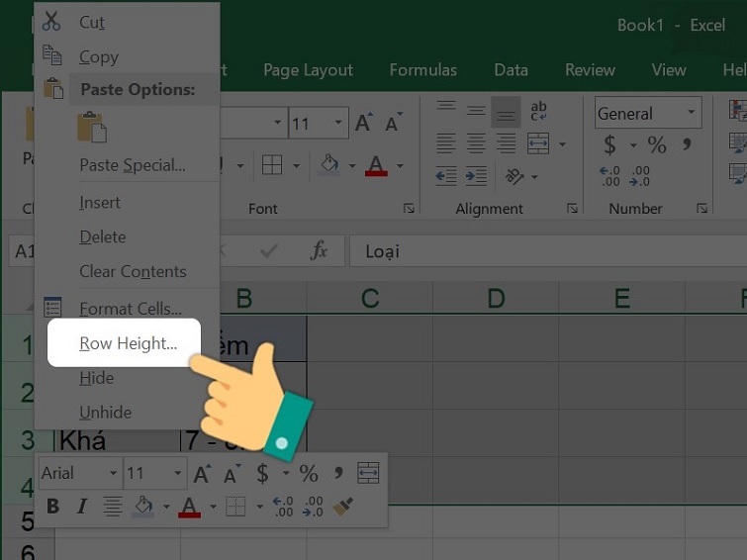Open the Format Cells dialog entry

pyautogui.click(x=130, y=309)
